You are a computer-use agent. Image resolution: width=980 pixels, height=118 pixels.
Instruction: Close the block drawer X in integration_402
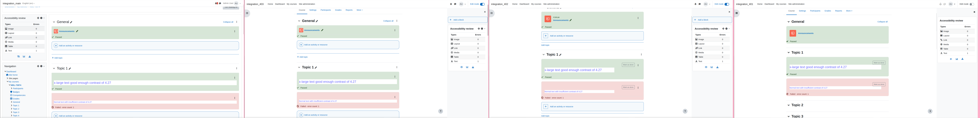coord(729,12)
